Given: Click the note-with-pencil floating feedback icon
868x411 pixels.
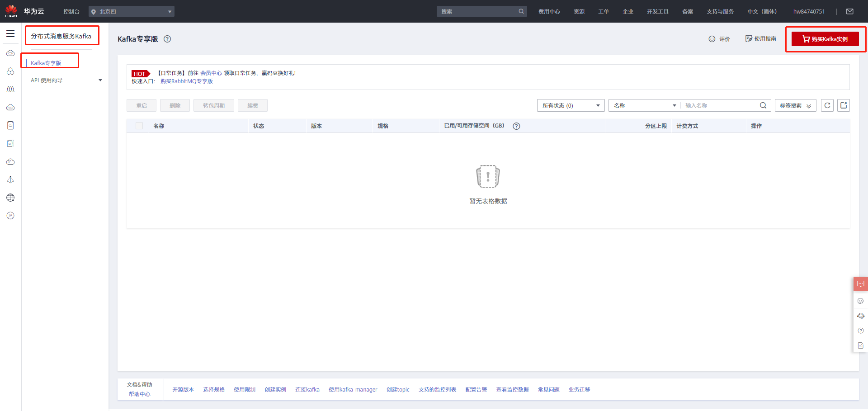Looking at the screenshot, I should [x=861, y=345].
